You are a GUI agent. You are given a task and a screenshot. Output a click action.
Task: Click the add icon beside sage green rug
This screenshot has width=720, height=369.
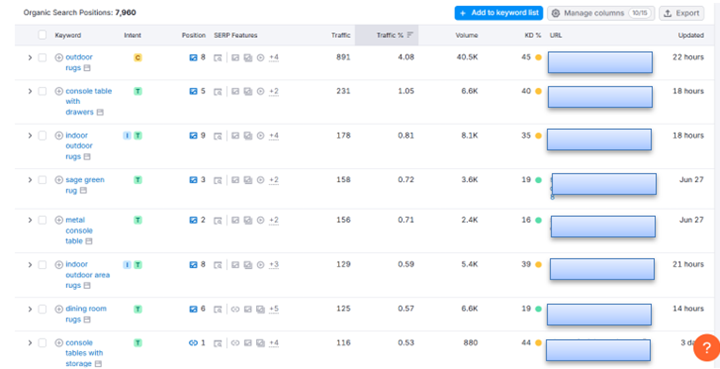tap(59, 180)
